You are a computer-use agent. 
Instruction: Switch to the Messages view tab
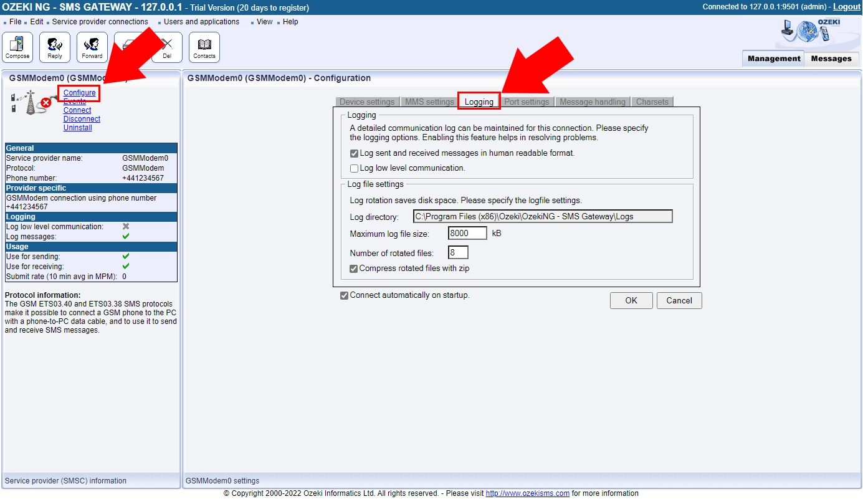coord(831,59)
